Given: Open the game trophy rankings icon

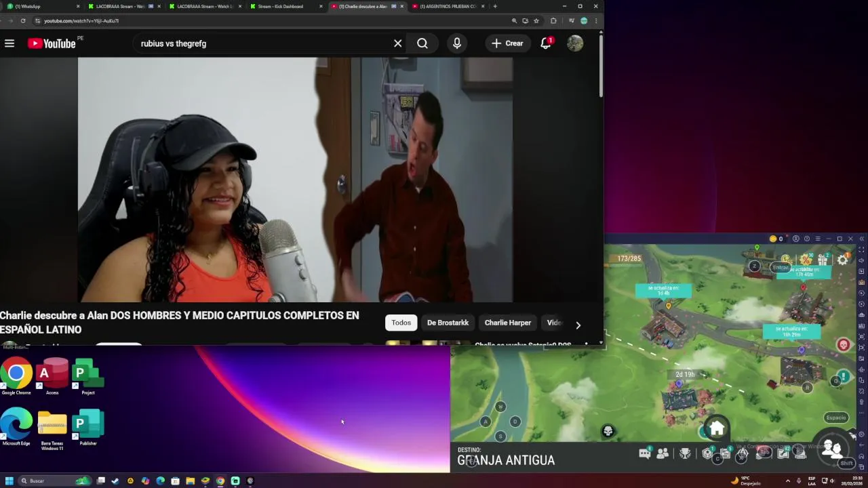Looking at the screenshot, I should pos(685,453).
